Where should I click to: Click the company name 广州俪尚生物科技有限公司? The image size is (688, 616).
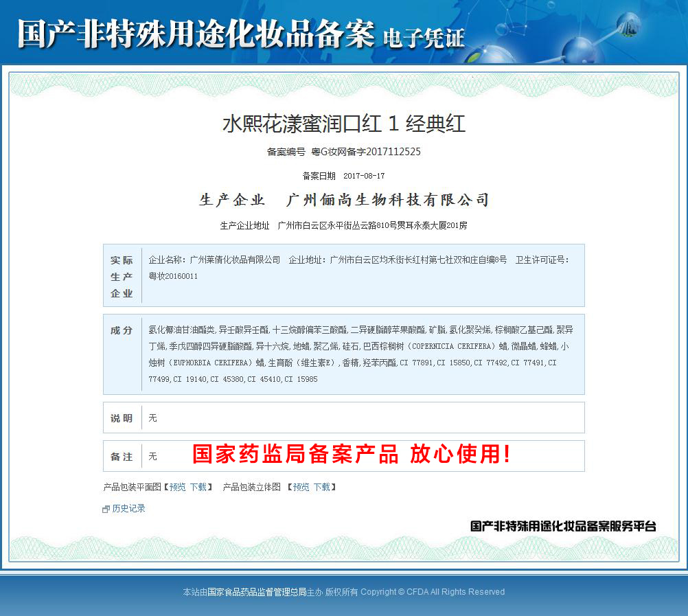(x=387, y=200)
